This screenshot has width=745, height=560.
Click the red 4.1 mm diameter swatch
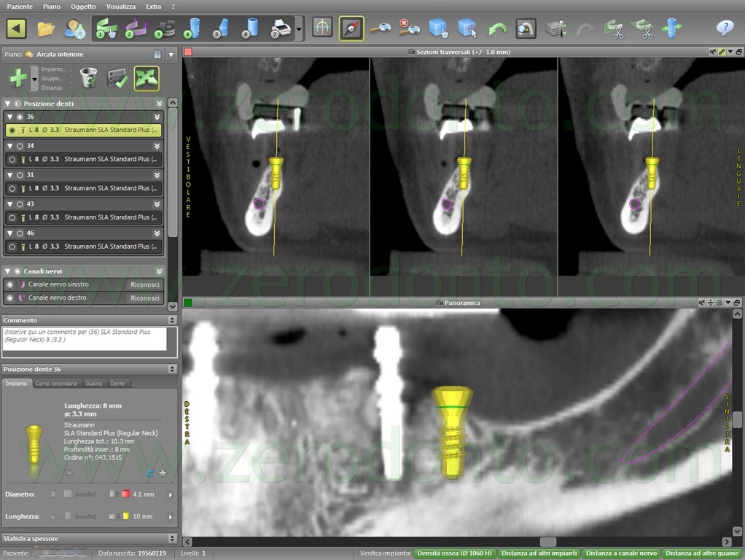tap(126, 494)
